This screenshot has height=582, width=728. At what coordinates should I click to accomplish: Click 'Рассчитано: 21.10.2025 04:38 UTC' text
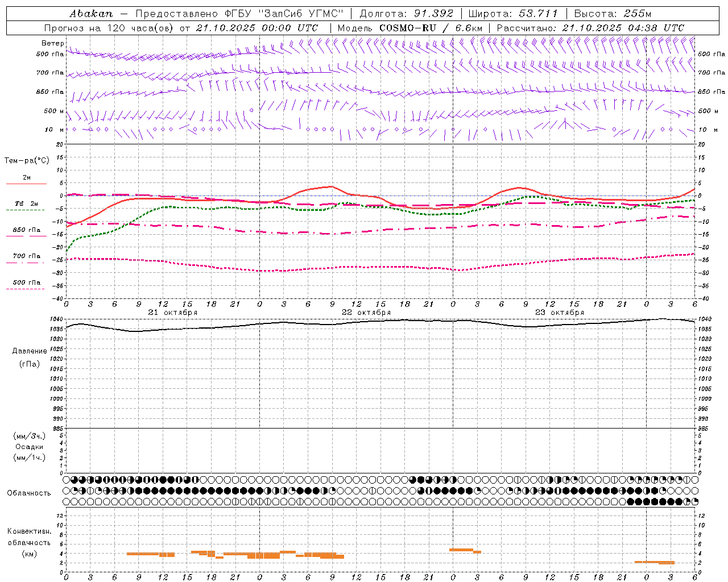coord(590,28)
